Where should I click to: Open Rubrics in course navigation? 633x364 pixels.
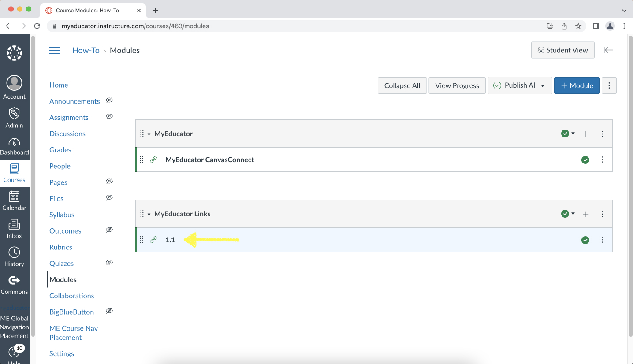[61, 247]
